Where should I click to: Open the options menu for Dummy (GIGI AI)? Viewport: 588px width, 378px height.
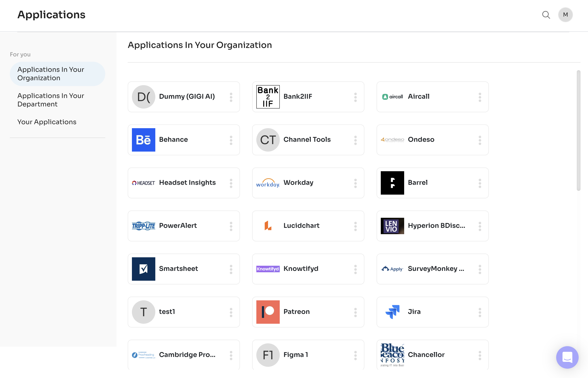tap(231, 97)
